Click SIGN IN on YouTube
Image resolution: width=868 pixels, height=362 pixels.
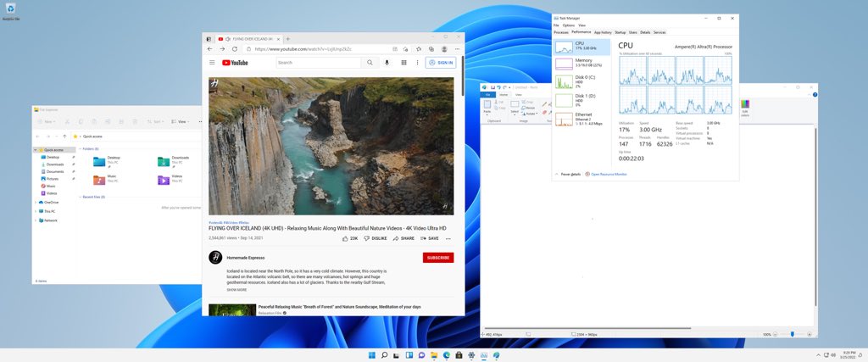(x=441, y=63)
